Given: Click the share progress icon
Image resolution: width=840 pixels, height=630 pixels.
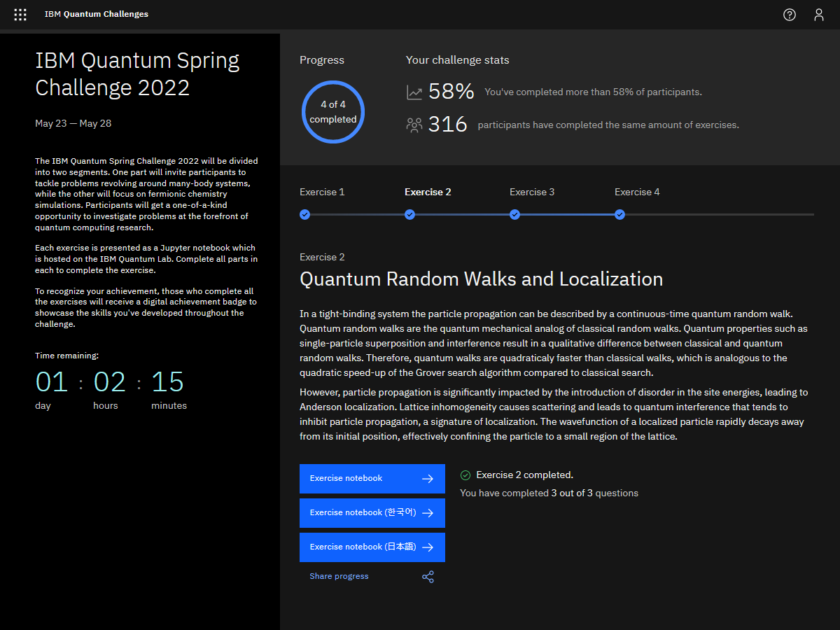Looking at the screenshot, I should point(428,577).
